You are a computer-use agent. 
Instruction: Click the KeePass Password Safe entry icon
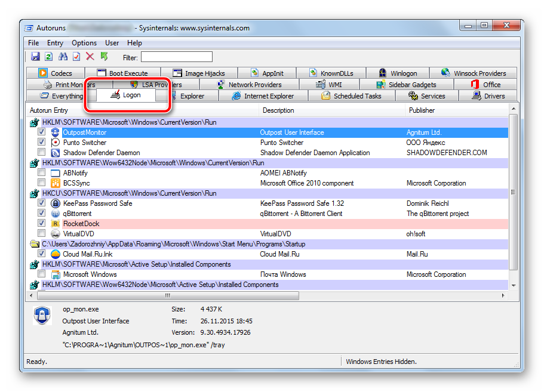click(x=56, y=203)
